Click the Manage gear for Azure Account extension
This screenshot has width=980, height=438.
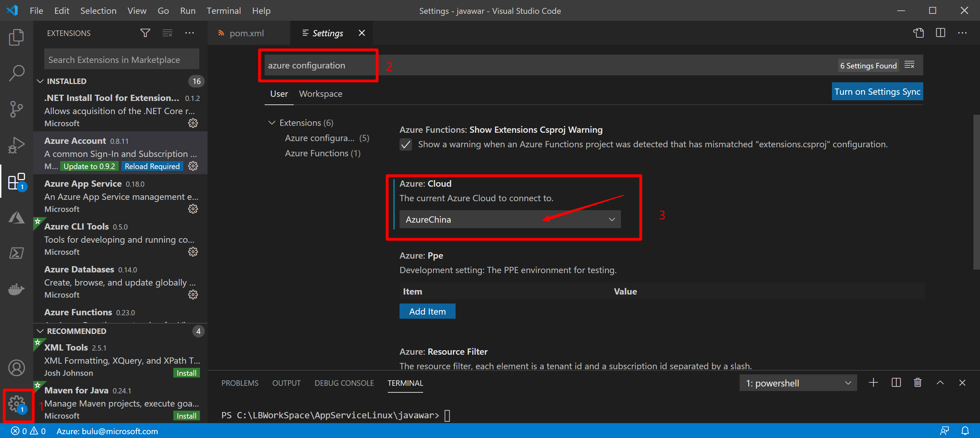coord(193,166)
